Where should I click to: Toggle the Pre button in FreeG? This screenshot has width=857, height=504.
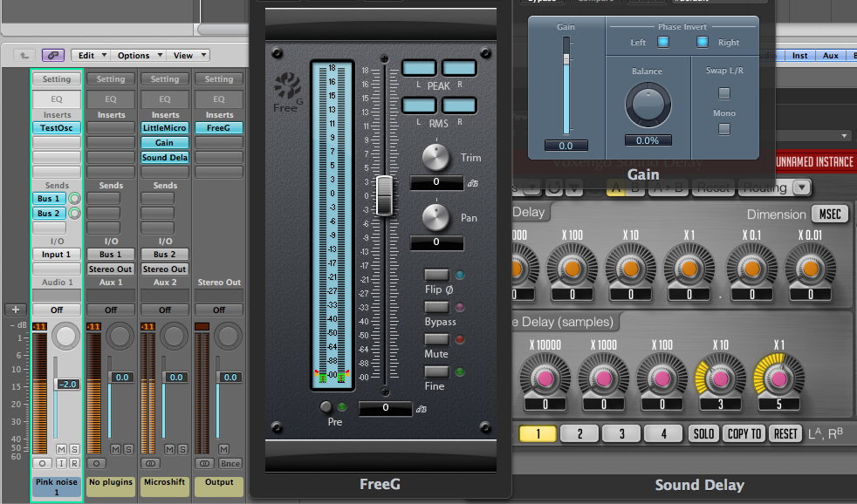326,406
